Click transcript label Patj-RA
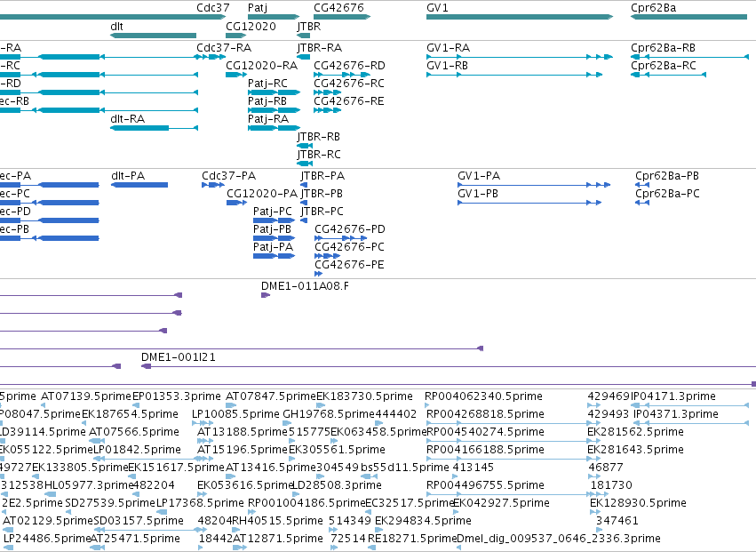 point(268,119)
